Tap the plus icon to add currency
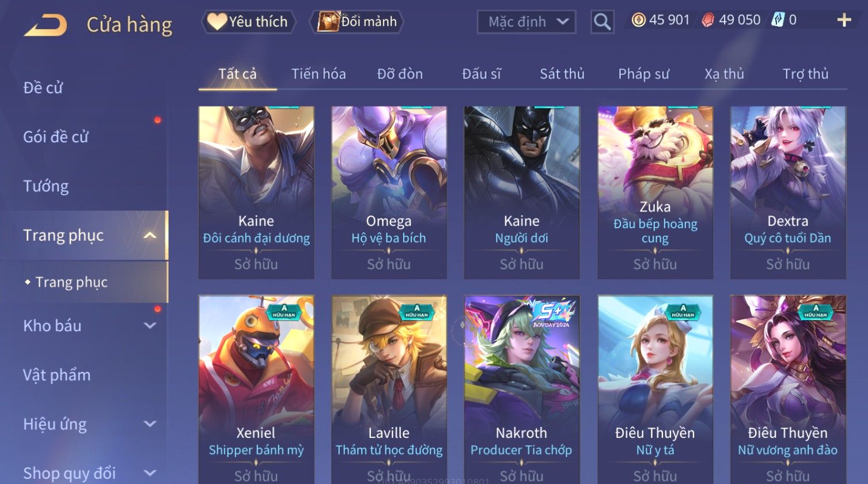Image resolution: width=868 pixels, height=484 pixels. [x=844, y=20]
